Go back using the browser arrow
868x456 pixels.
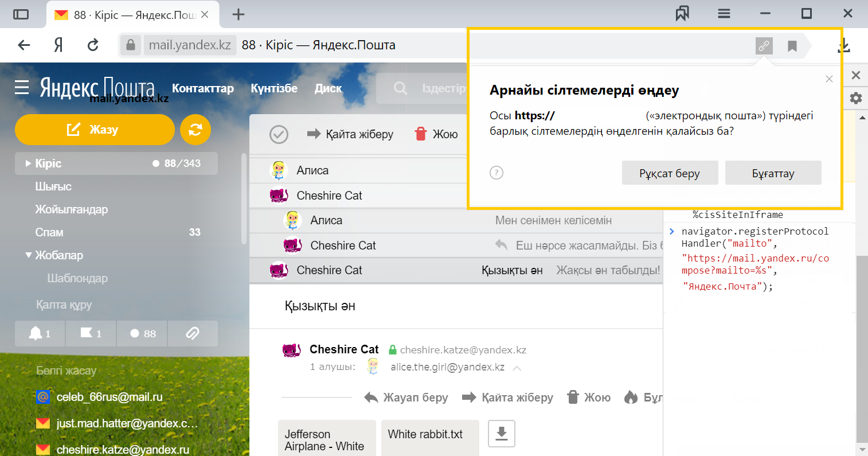point(24,45)
